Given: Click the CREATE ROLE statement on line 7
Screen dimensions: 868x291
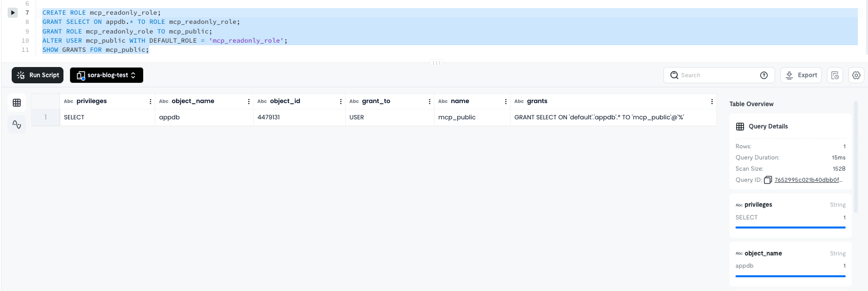Looking at the screenshot, I should 102,13.
